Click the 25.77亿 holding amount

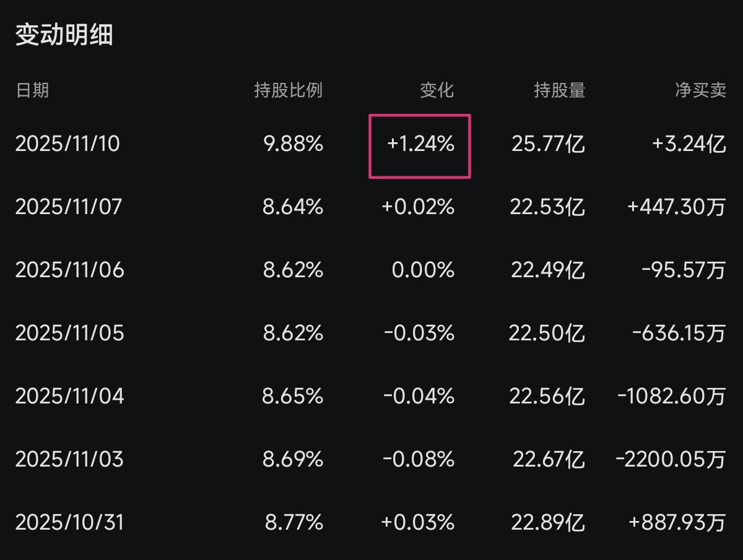[549, 144]
